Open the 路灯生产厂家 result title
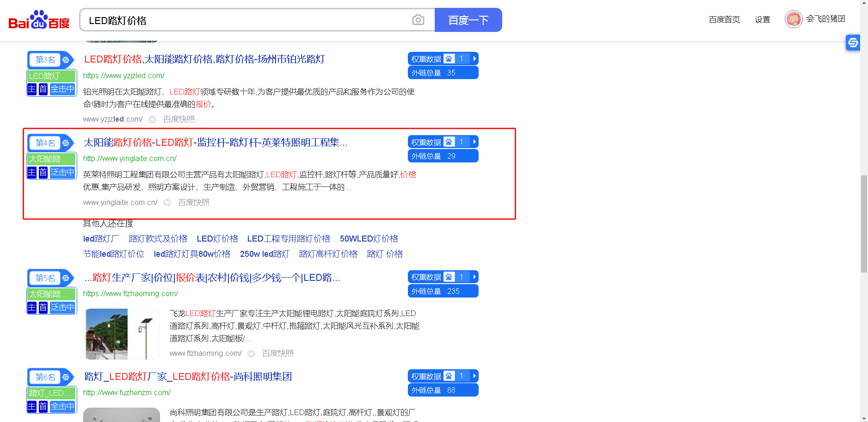The height and width of the screenshot is (422, 868). 212,278
